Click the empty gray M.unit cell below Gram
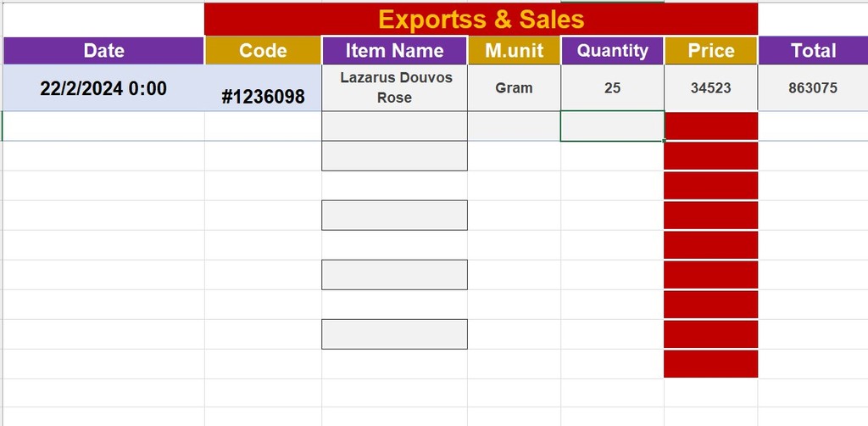The image size is (868, 426). (514, 126)
